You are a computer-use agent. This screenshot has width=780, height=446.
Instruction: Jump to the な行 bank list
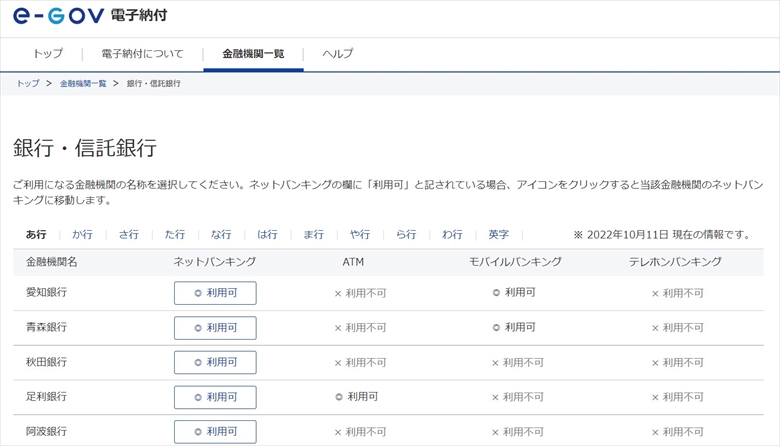click(x=221, y=234)
